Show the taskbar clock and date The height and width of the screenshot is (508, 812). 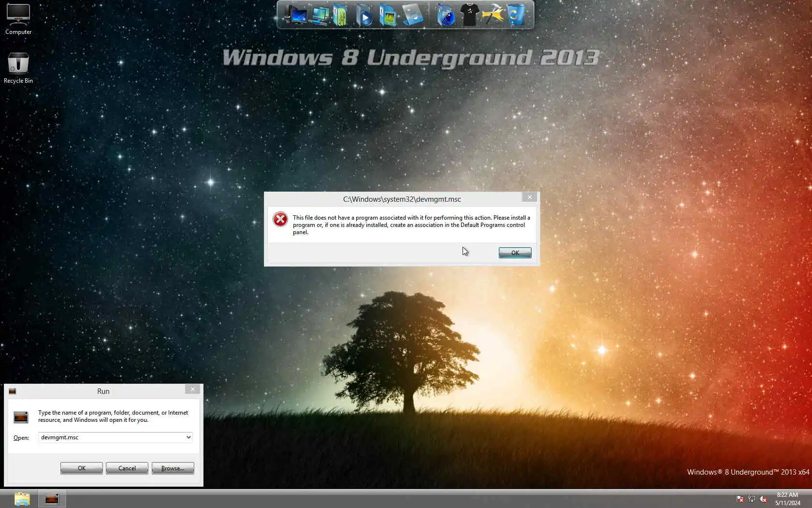788,499
